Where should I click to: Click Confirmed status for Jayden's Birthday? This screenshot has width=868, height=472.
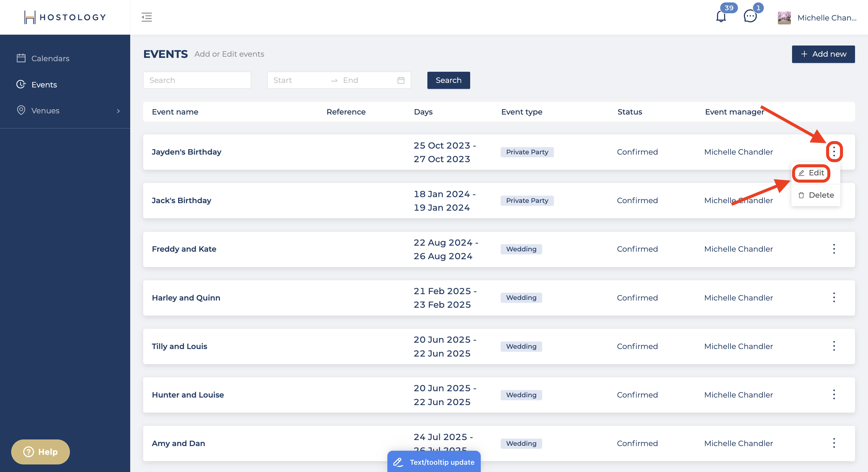click(x=637, y=152)
